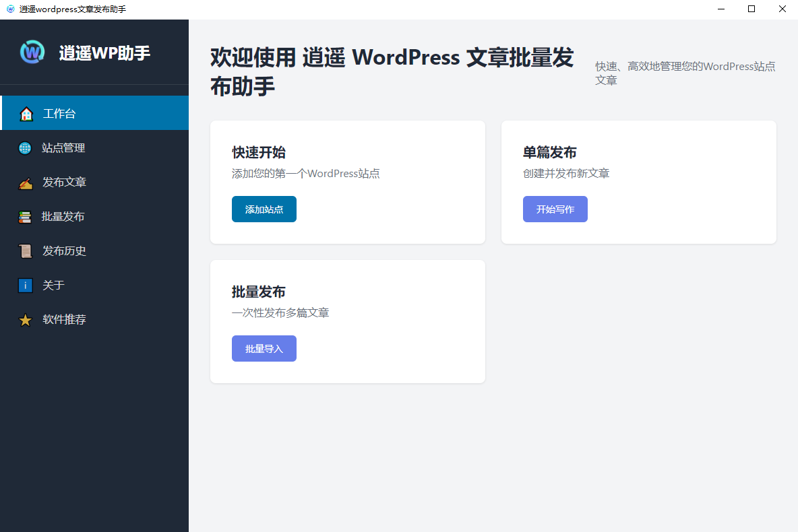
Task: Click the house icon beside 工作台
Action: coord(26,114)
